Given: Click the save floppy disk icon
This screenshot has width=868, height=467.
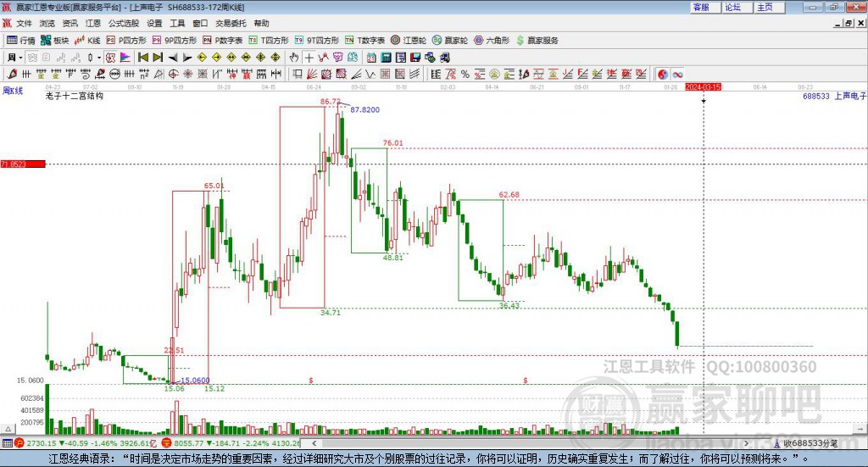Looking at the screenshot, I should click(415, 58).
